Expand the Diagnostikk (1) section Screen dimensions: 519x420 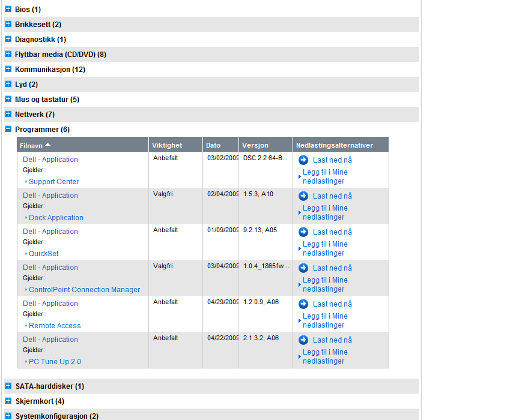point(8,39)
